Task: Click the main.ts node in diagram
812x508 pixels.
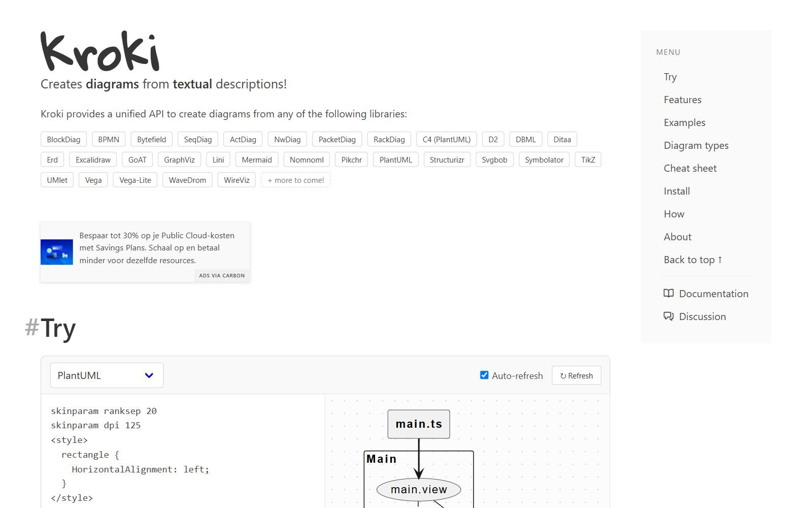Action: coord(419,424)
